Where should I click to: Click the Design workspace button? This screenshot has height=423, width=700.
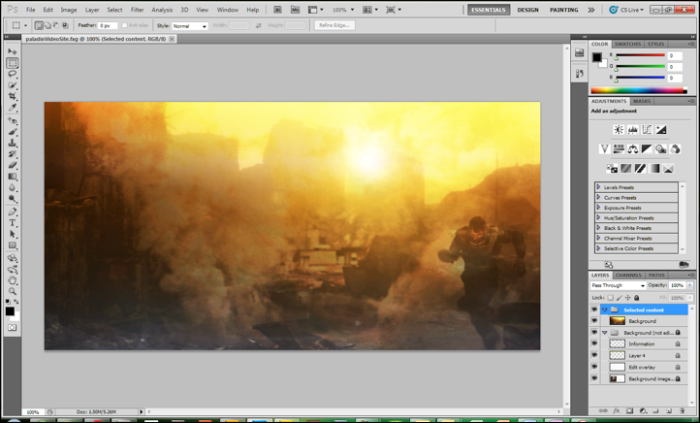[x=527, y=9]
